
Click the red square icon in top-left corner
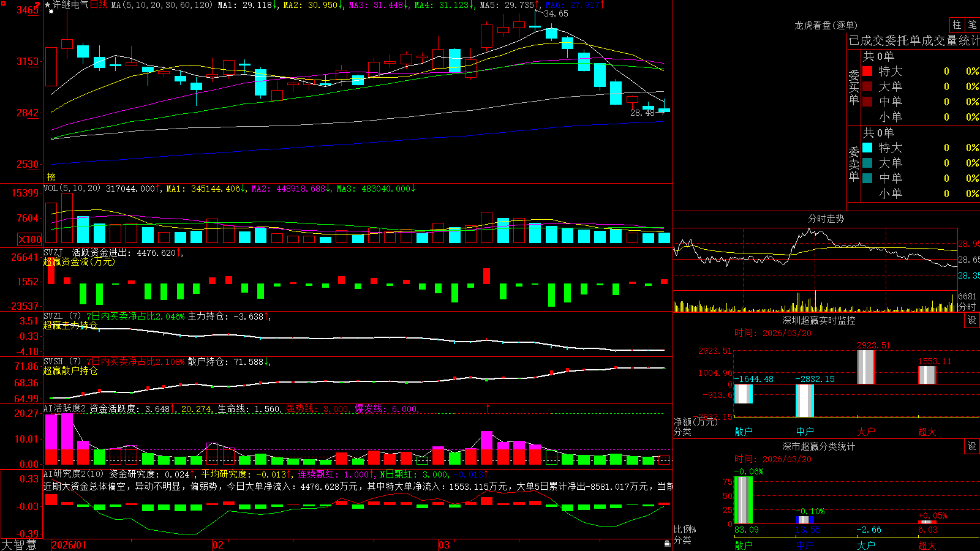(3, 4)
